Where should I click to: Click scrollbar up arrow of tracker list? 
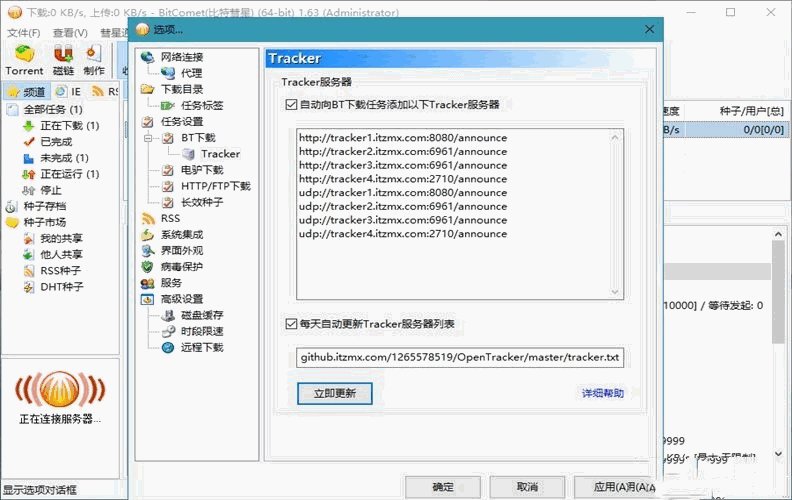615,137
